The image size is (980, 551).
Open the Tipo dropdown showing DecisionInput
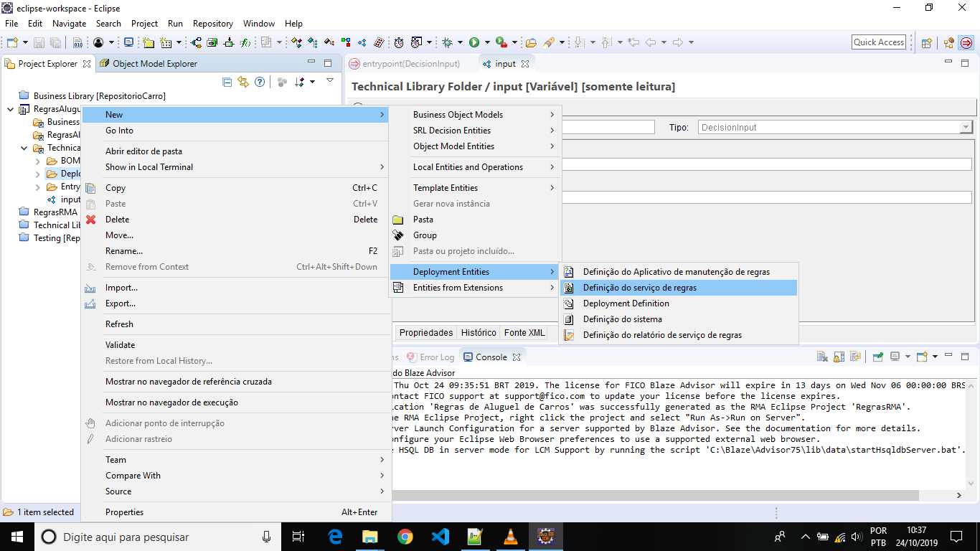click(x=966, y=127)
